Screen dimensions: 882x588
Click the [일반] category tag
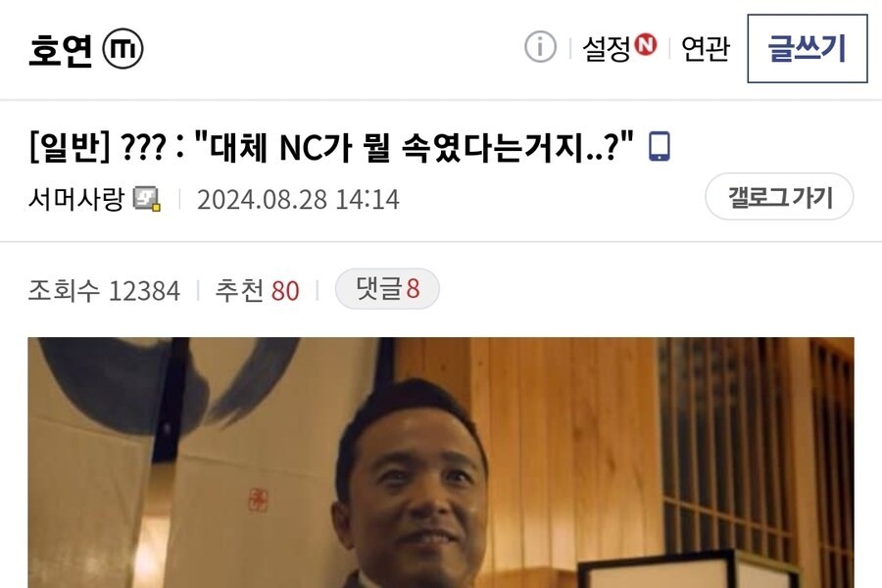point(70,147)
